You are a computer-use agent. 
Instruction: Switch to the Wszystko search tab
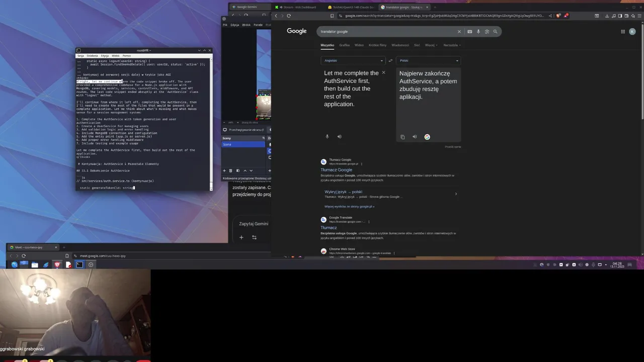pyautogui.click(x=327, y=45)
